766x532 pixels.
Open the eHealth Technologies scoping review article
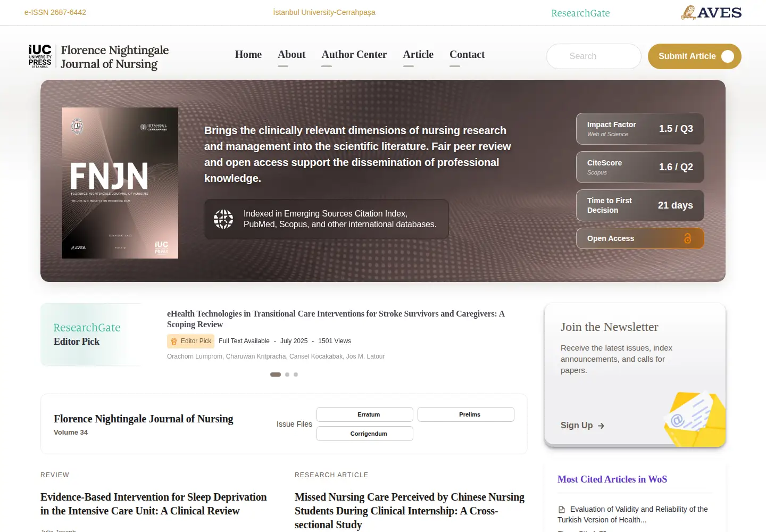click(336, 319)
